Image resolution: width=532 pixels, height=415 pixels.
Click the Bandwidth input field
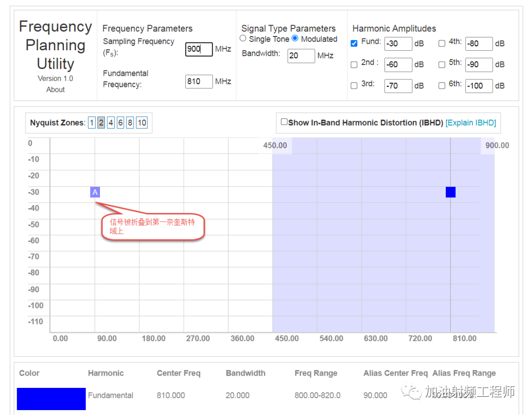pos(301,56)
